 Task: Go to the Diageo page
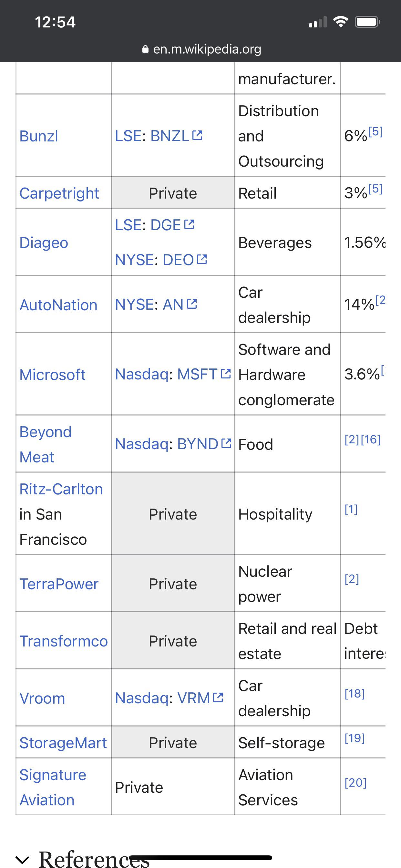tap(44, 243)
